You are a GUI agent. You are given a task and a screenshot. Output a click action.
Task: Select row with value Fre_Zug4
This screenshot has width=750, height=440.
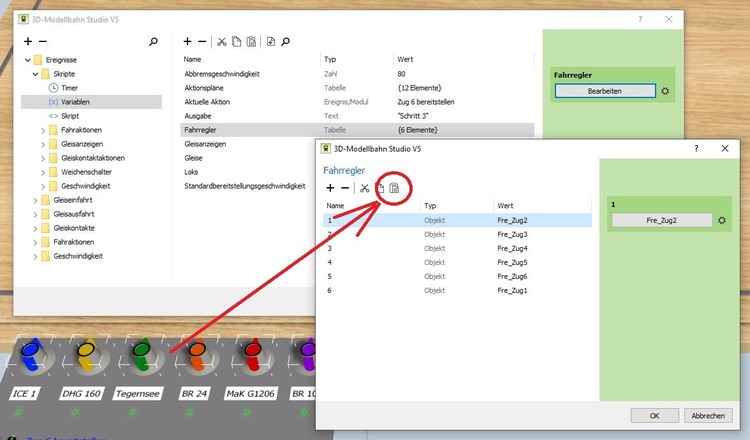click(x=457, y=248)
